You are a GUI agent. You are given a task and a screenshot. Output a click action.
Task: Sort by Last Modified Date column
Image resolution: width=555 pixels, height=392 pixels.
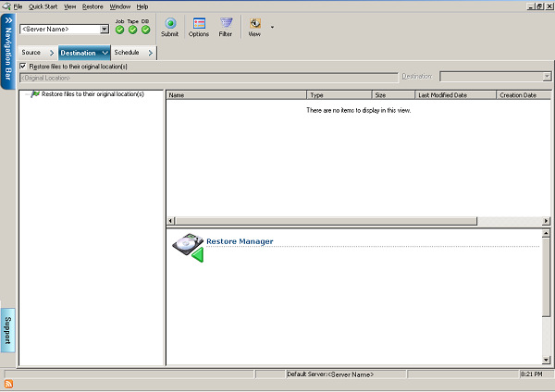pyautogui.click(x=455, y=95)
